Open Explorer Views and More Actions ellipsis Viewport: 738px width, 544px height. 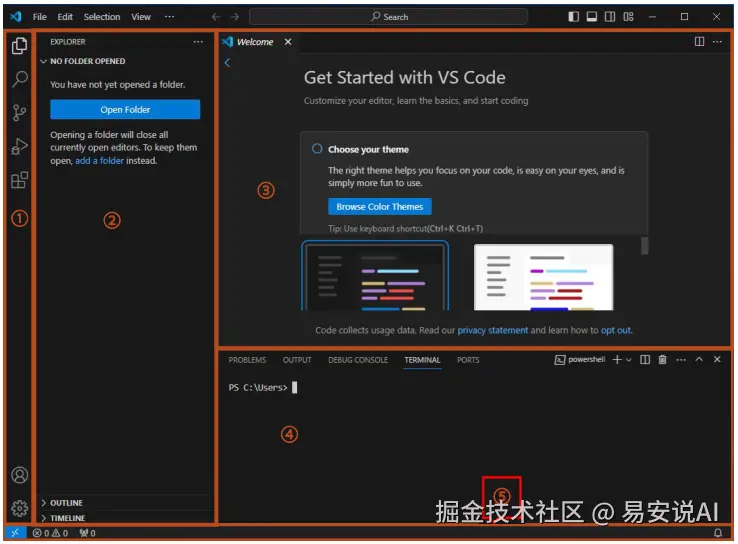198,42
